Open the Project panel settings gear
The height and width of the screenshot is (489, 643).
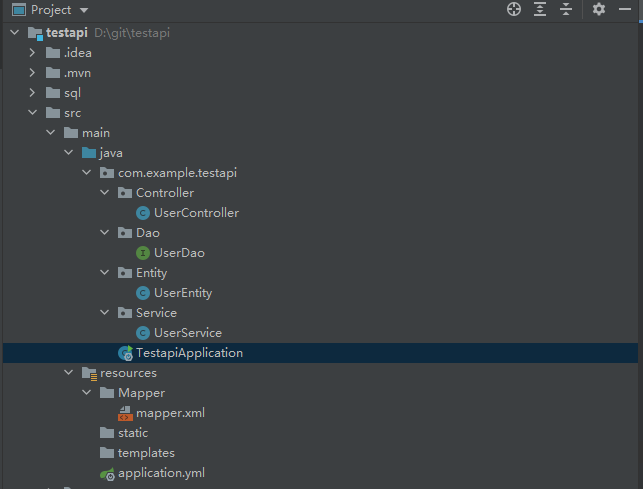tap(599, 10)
